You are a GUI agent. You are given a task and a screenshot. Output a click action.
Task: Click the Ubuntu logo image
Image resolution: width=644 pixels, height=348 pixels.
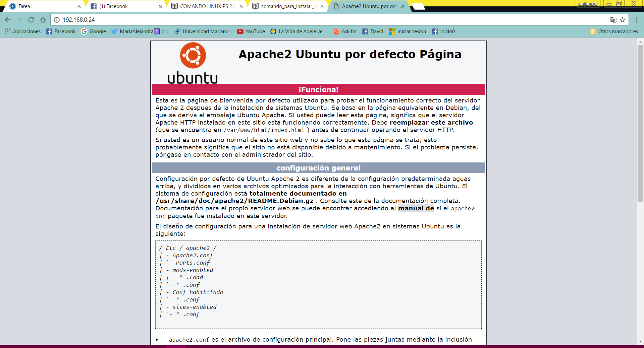click(x=193, y=63)
